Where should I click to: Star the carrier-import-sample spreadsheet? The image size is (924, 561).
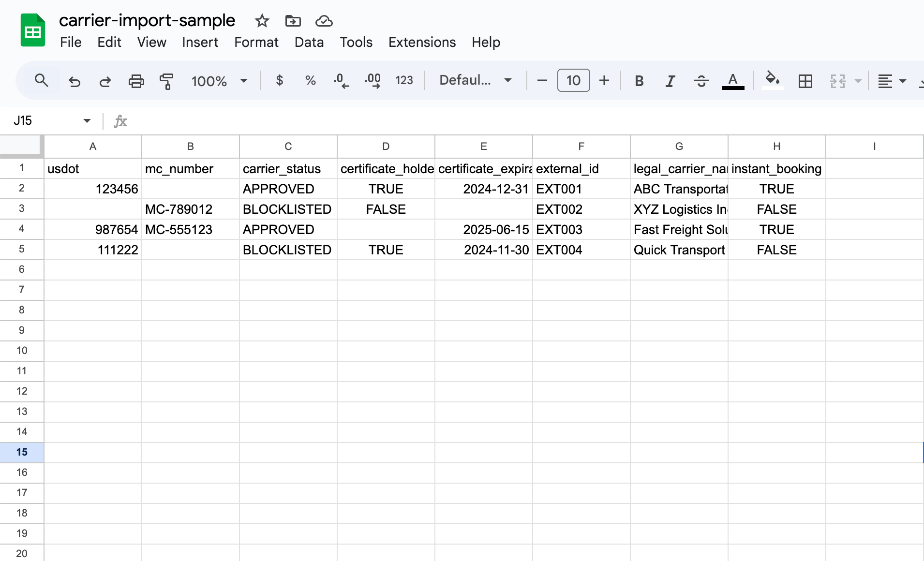click(x=262, y=21)
